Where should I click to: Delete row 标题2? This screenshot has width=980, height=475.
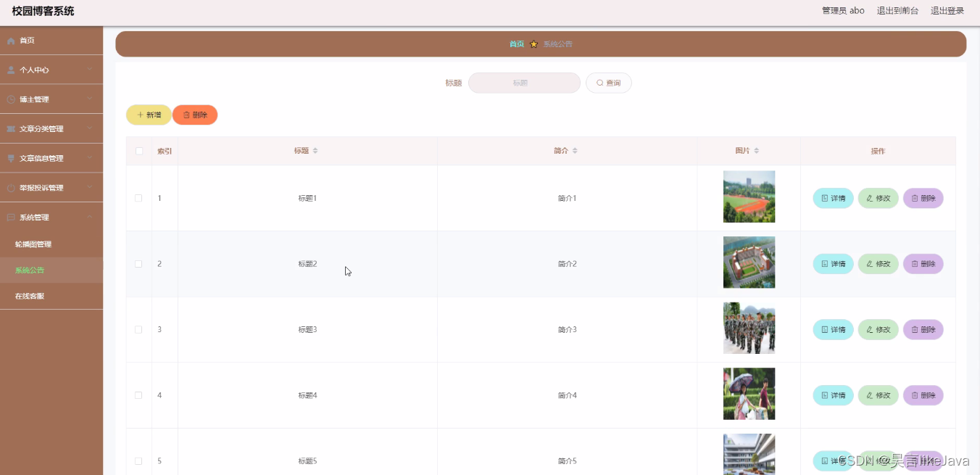coord(923,264)
